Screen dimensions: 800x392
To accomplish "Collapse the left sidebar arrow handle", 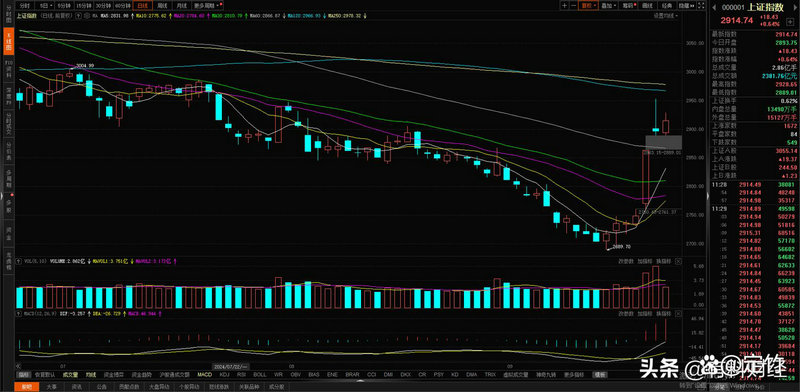I will 2,196.
